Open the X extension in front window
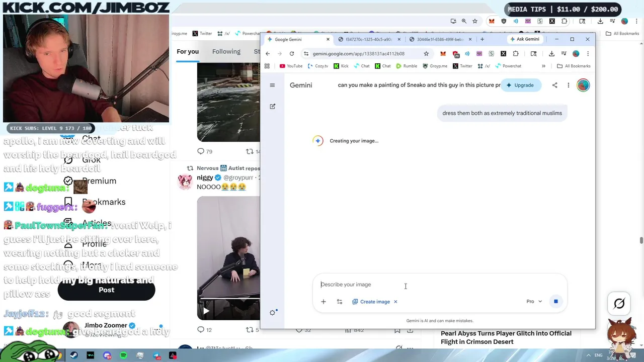Screen dimensions: 644x362 [x=503, y=53]
